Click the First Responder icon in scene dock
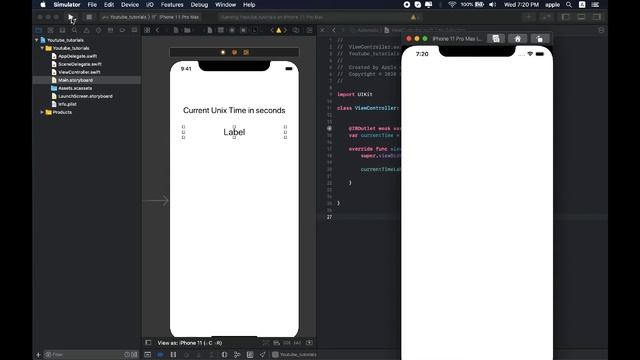The width and height of the screenshot is (640, 360). pos(234,52)
